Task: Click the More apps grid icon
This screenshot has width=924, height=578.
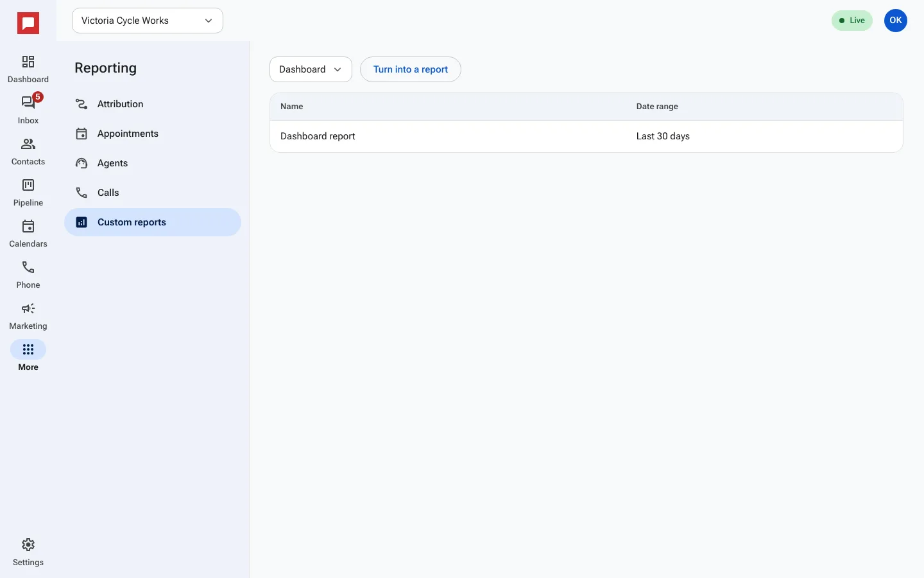Action: click(28, 349)
